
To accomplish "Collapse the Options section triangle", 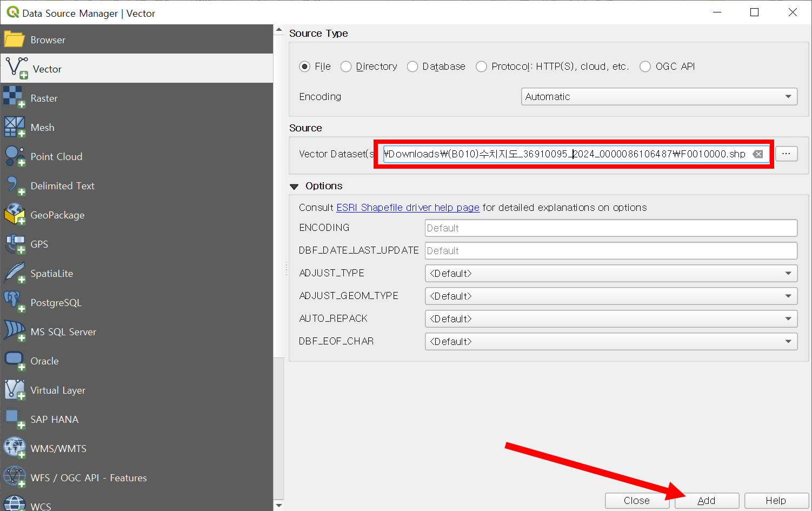I will point(294,187).
